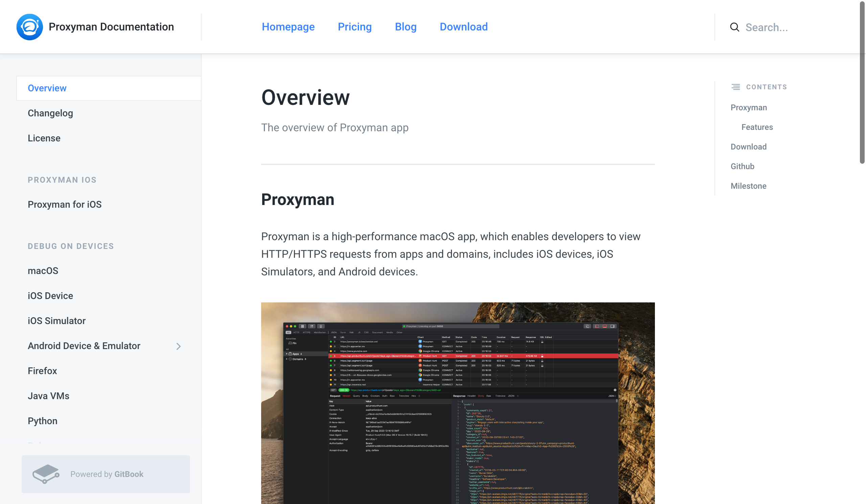Open Java VMs guide
This screenshot has width=866, height=504.
[48, 396]
